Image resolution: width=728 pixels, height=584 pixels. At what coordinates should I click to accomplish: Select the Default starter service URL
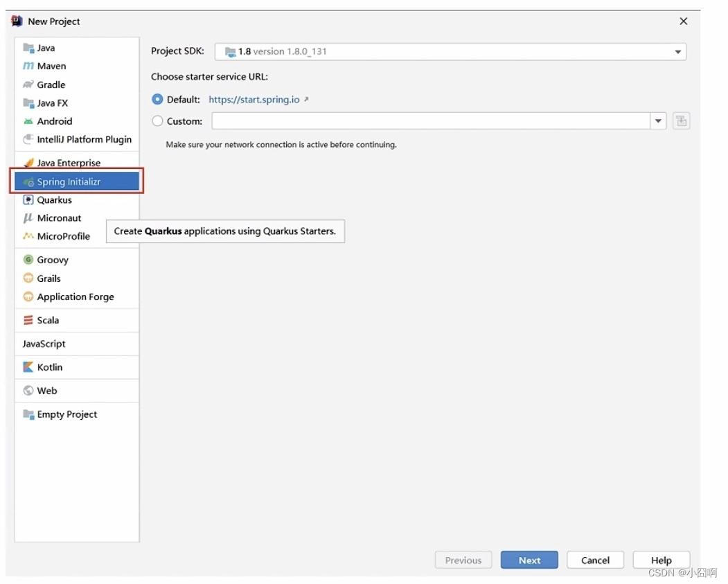click(158, 99)
